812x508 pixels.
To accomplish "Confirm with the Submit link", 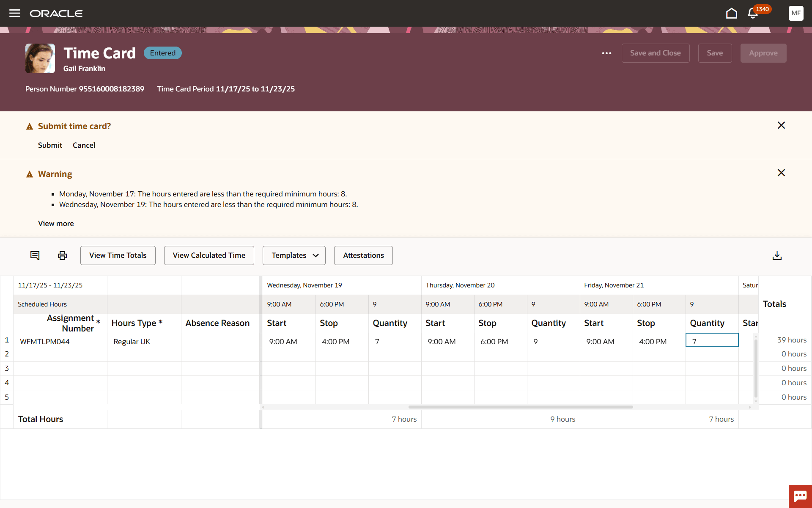I will (x=50, y=145).
